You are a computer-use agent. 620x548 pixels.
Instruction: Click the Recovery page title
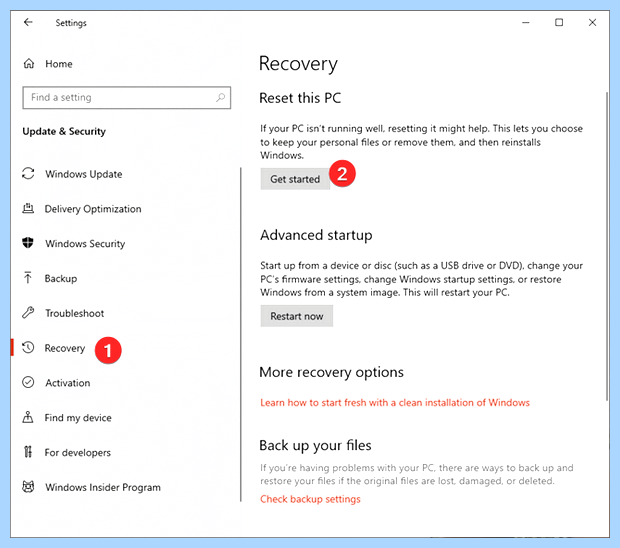[298, 64]
